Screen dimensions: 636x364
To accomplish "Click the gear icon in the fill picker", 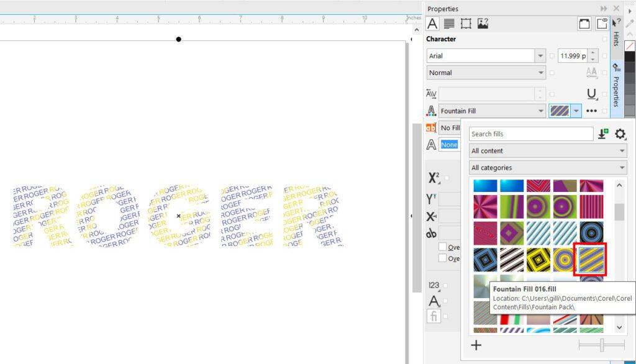I will pos(620,134).
